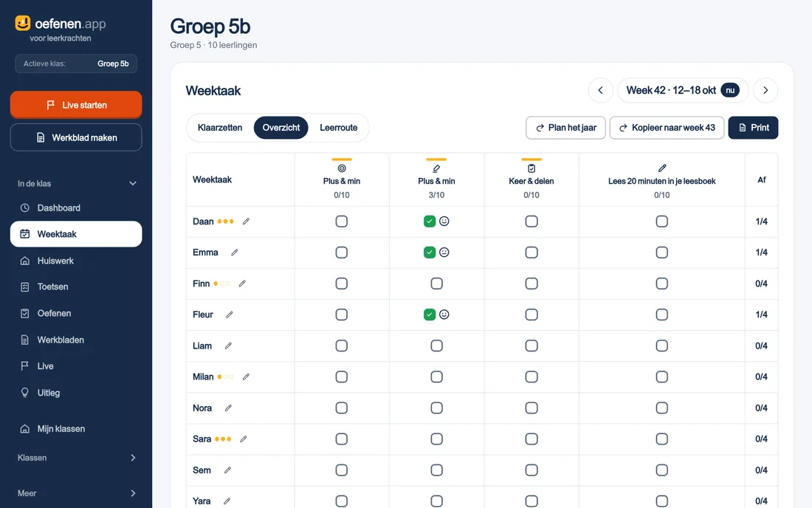Expand the Klassen sidebar section
Viewport: 812px width, 508px height.
(x=133, y=458)
